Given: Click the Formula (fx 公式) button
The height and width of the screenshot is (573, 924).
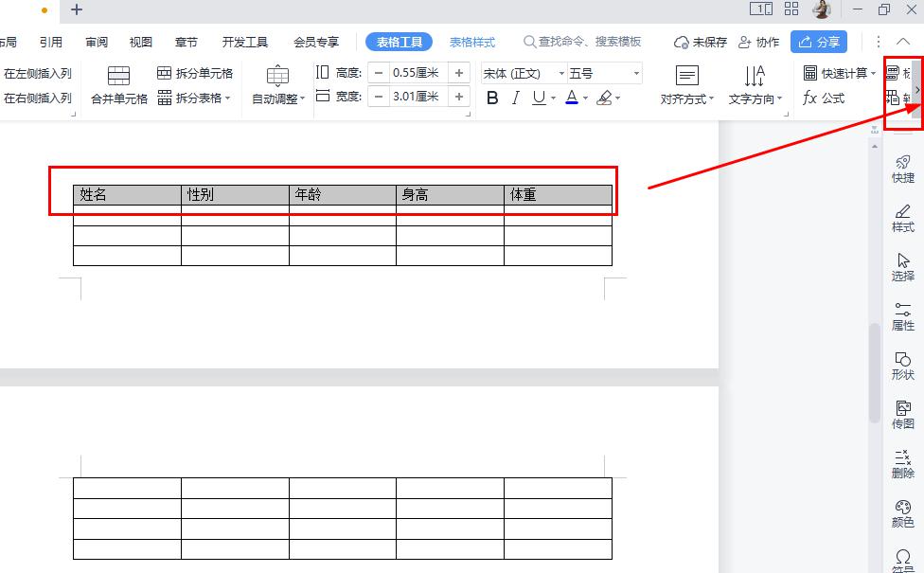Looking at the screenshot, I should (824, 98).
